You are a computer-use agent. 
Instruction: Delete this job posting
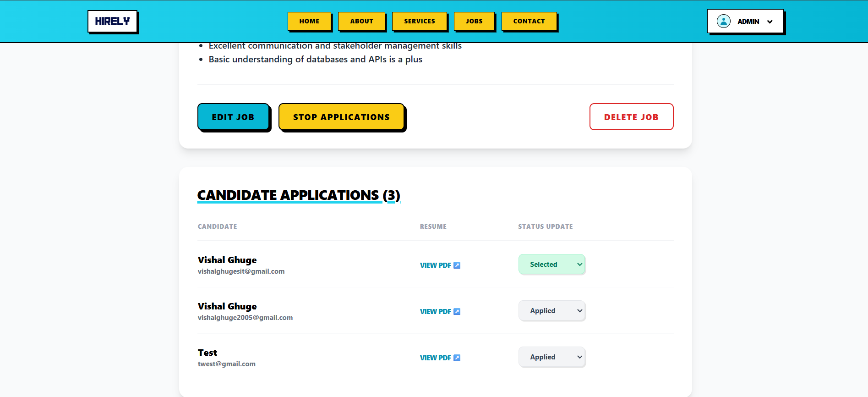coord(631,117)
